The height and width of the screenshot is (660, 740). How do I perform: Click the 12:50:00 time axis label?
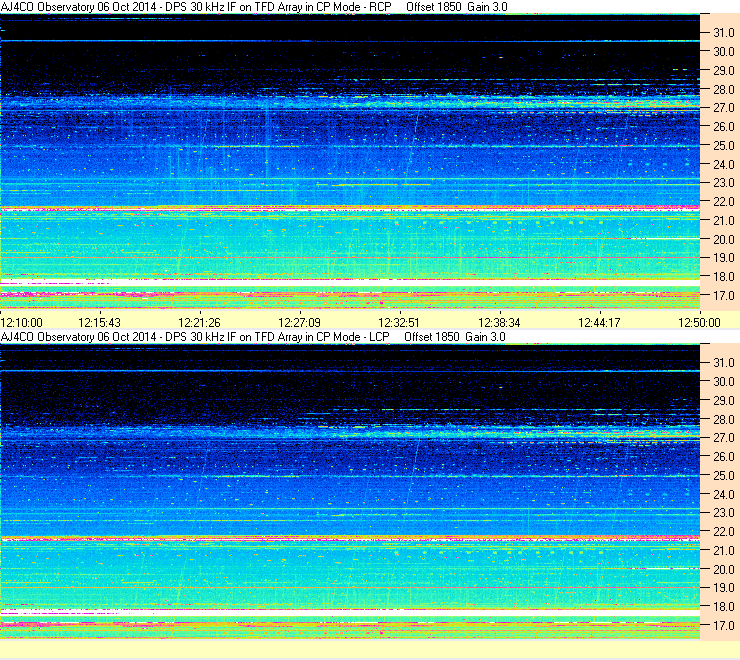tap(699, 322)
